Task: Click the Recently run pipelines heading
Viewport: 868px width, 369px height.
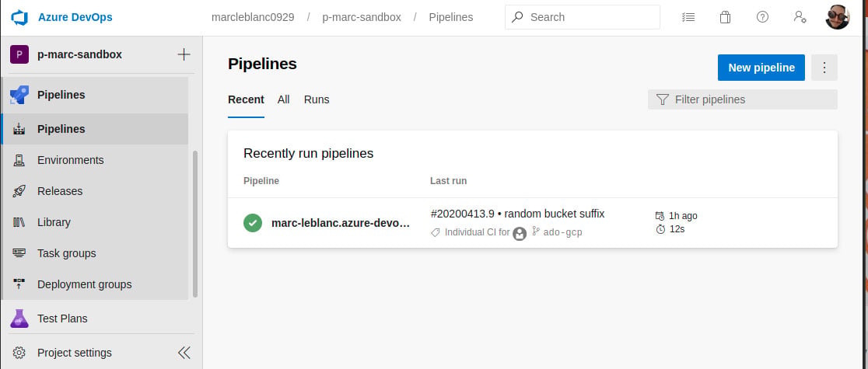Action: 308,153
